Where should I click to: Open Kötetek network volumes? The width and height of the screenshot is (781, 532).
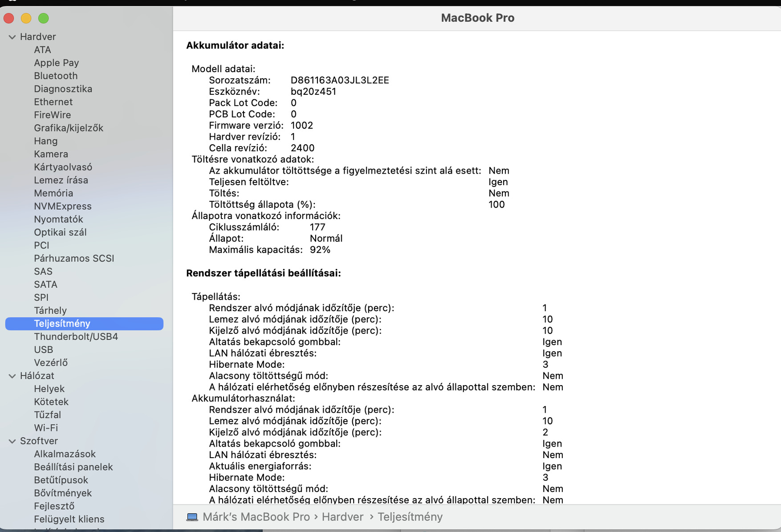(x=51, y=402)
